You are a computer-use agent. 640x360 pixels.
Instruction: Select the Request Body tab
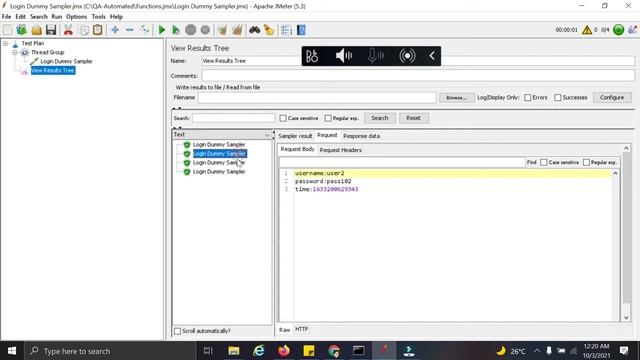tap(298, 149)
